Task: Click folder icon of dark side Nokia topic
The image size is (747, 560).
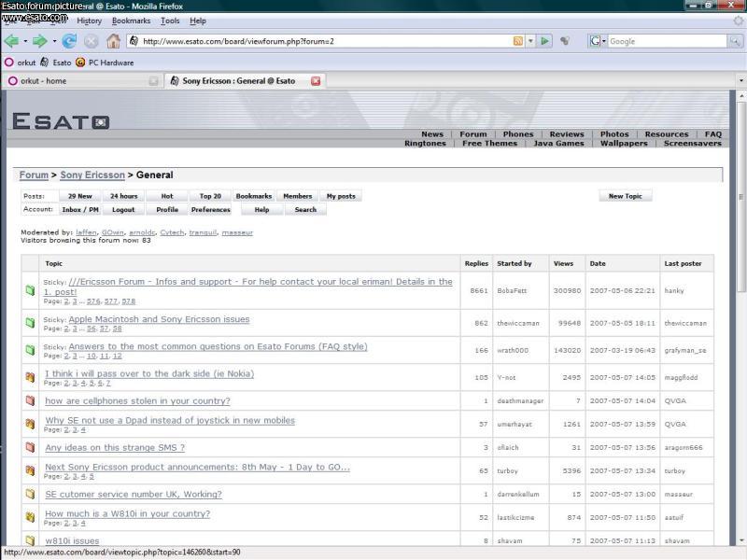Action: pos(30,377)
